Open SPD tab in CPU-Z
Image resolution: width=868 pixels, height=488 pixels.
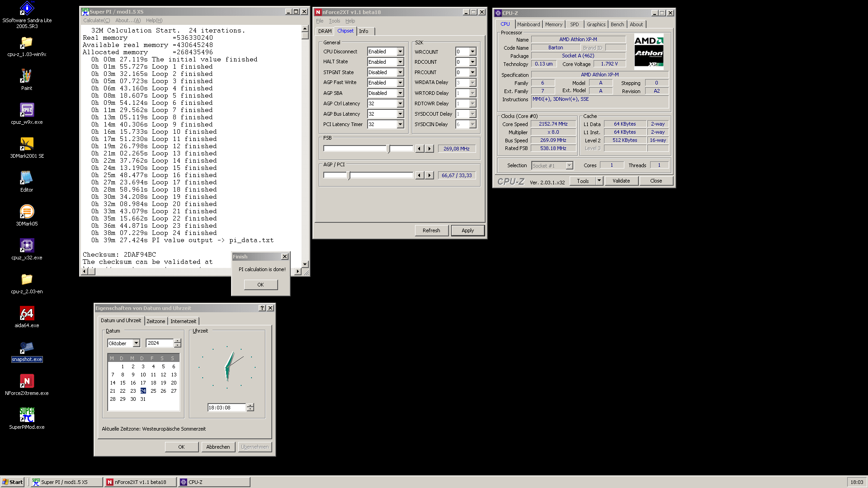pos(574,24)
